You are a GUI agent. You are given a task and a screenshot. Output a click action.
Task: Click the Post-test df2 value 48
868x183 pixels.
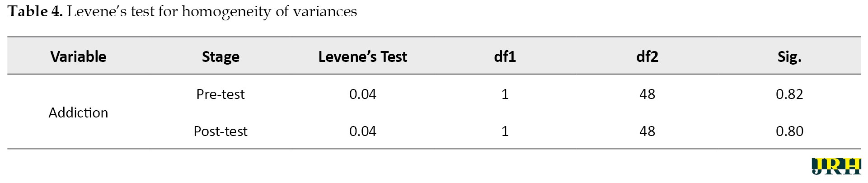pyautogui.click(x=647, y=131)
